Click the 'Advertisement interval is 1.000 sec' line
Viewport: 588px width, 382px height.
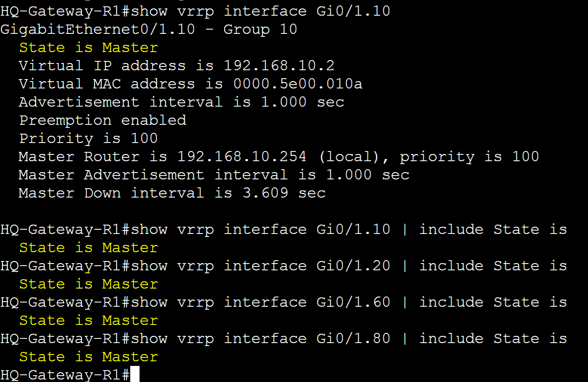[x=182, y=102]
